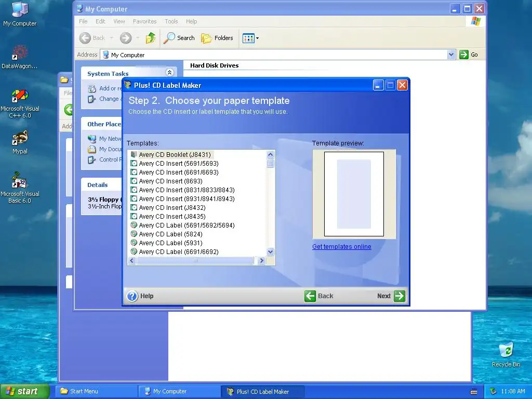Open Get templates online link

(342, 247)
